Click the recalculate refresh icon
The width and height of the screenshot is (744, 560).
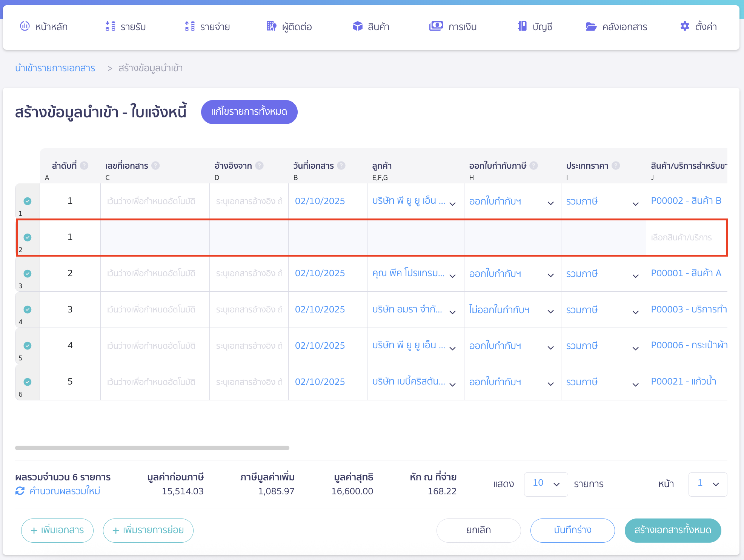click(x=20, y=491)
